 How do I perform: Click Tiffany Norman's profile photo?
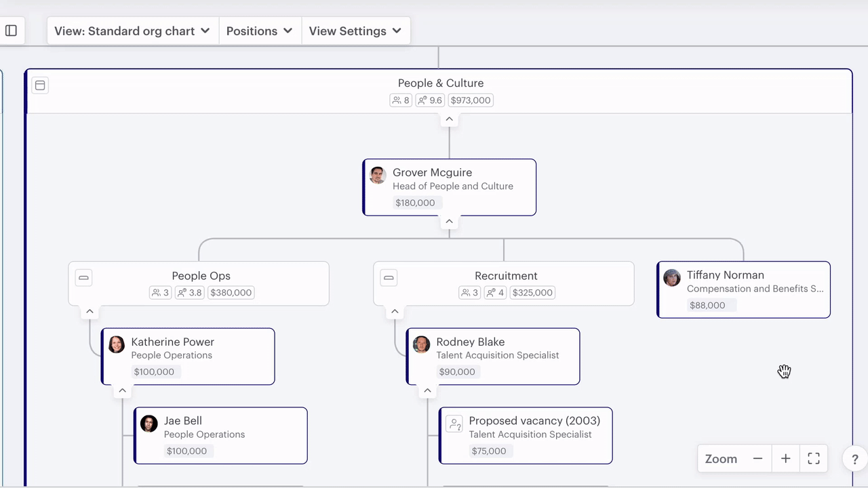pyautogui.click(x=671, y=277)
